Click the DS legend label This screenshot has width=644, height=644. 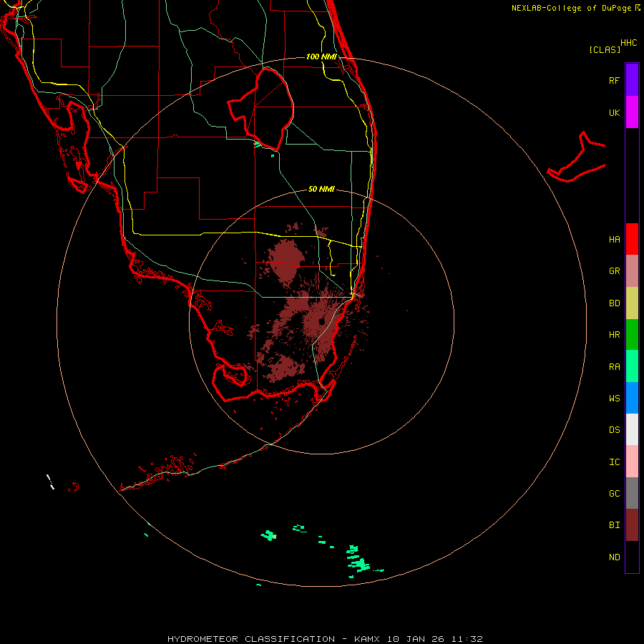(614, 429)
